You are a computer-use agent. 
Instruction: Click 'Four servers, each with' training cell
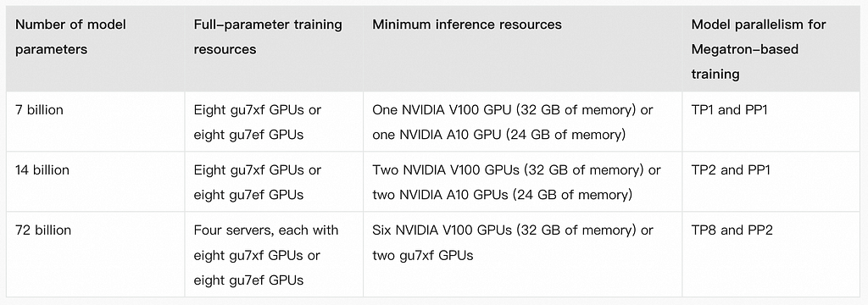click(274, 254)
